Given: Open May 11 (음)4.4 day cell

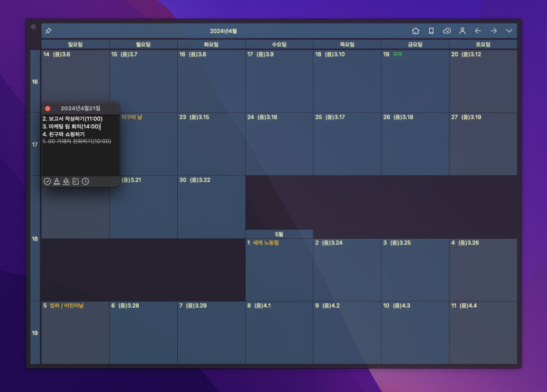Looking at the screenshot, I should point(483,333).
